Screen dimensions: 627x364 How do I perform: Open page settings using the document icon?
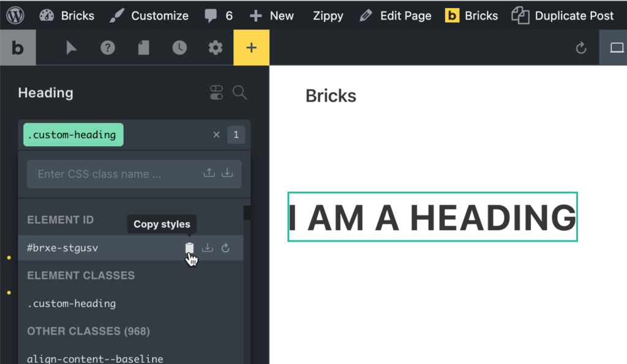click(x=143, y=47)
